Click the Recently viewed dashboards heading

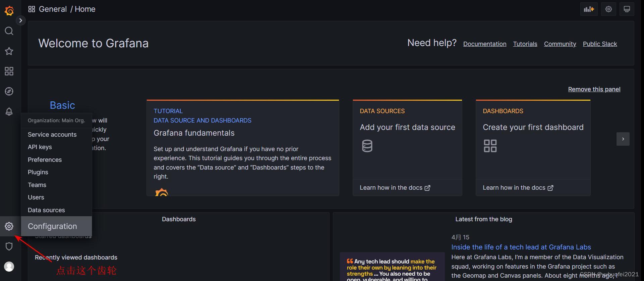[76, 257]
